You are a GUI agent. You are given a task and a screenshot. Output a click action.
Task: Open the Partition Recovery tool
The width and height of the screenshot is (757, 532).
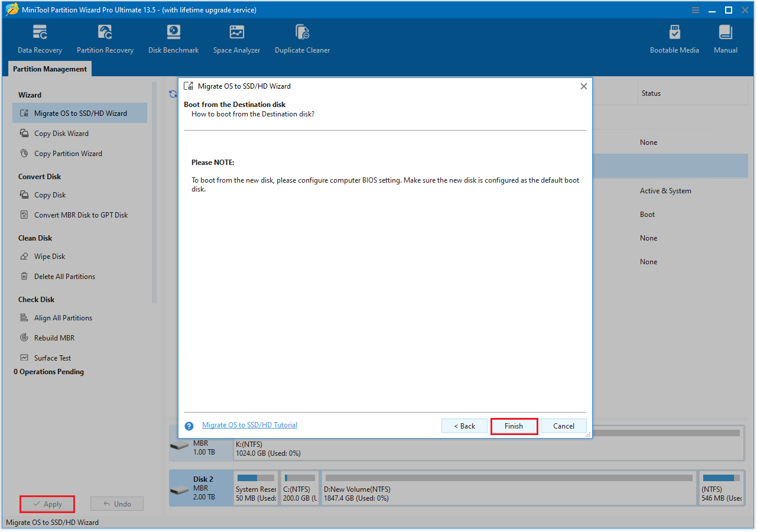[x=105, y=38]
